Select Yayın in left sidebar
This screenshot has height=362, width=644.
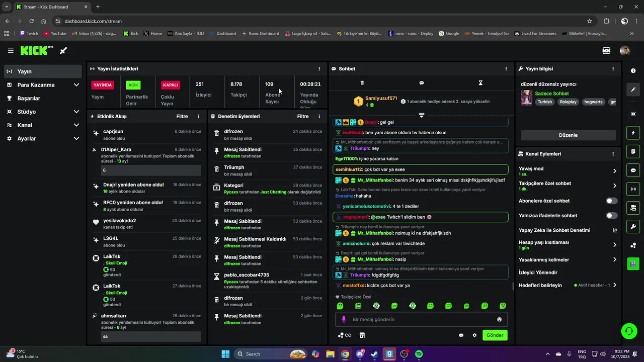click(43, 71)
